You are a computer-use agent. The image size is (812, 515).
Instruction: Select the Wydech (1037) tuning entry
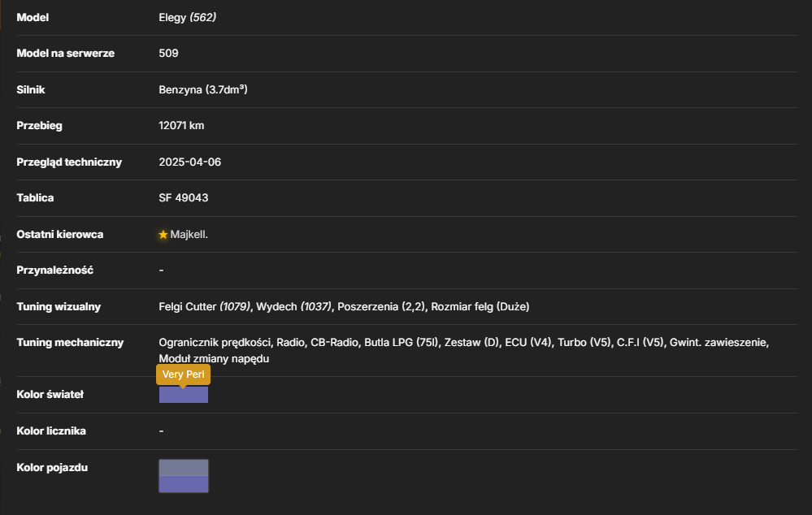pos(293,306)
